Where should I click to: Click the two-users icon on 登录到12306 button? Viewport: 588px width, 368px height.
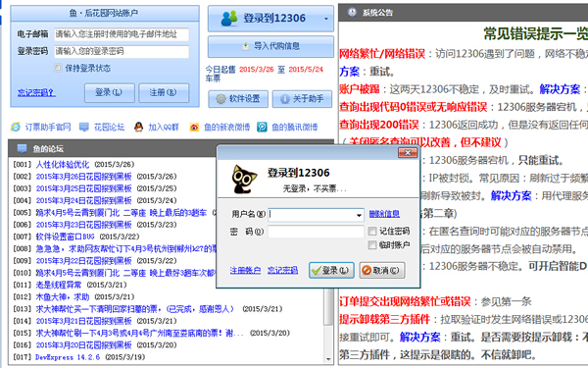(x=229, y=18)
